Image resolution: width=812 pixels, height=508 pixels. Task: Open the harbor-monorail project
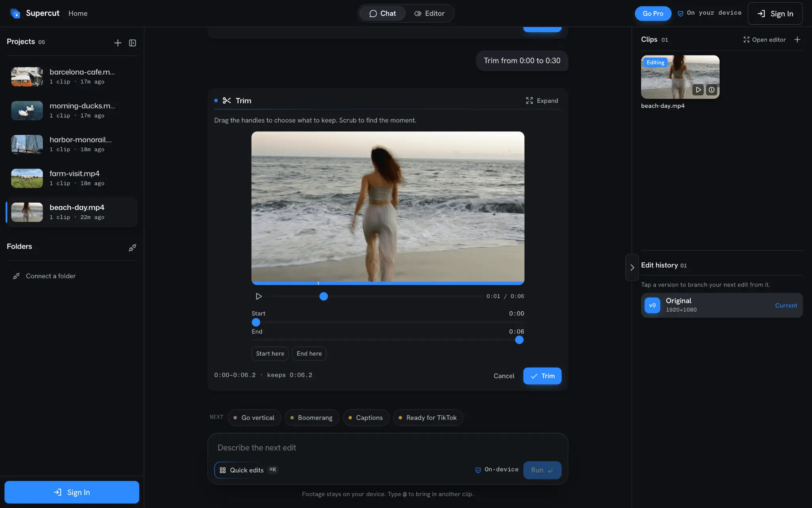(72, 144)
